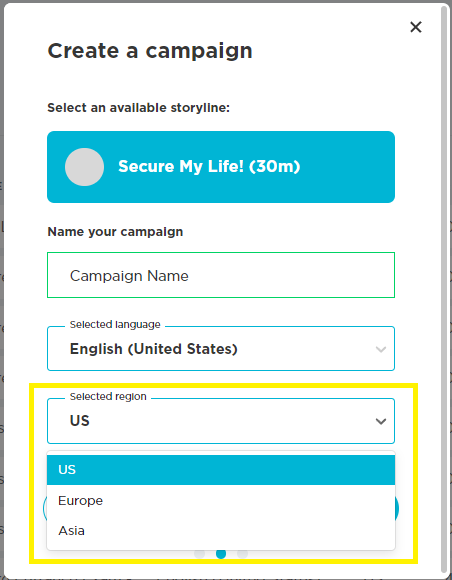The width and height of the screenshot is (452, 580).
Task: Click the teal button peeking right of region list
Action: 397,509
